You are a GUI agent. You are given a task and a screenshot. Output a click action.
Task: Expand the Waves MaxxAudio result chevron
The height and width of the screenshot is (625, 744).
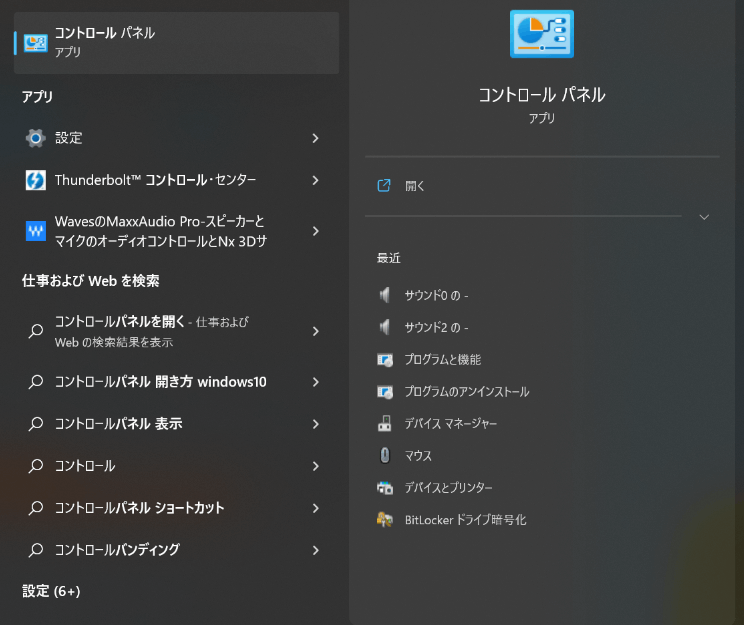(x=316, y=231)
